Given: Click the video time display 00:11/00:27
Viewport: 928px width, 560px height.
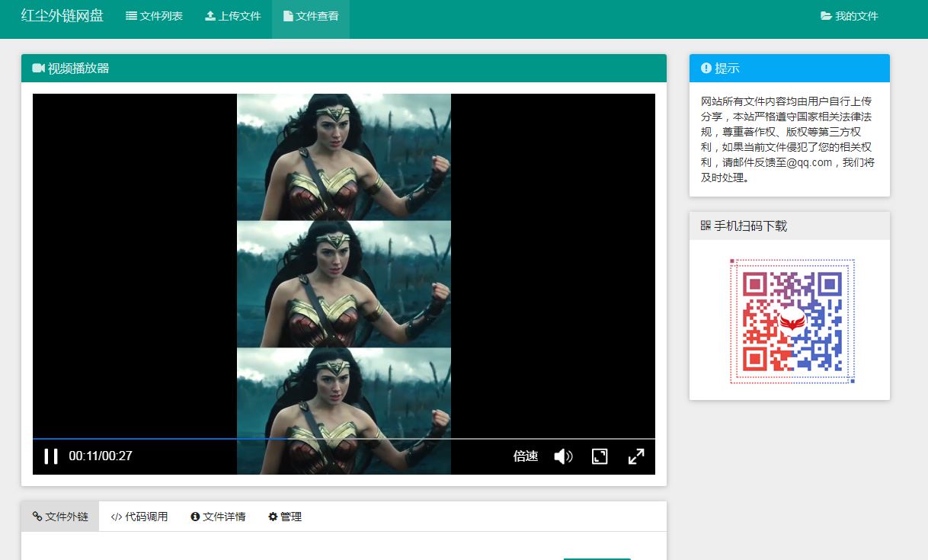Looking at the screenshot, I should (101, 456).
